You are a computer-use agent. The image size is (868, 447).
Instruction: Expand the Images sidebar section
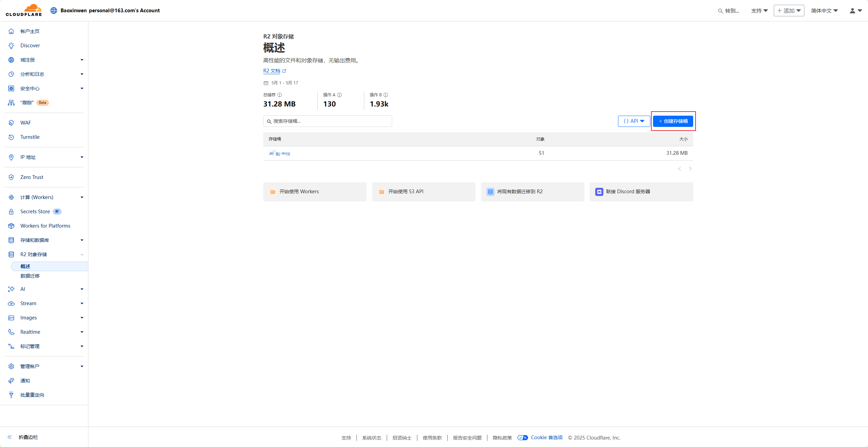pos(82,318)
